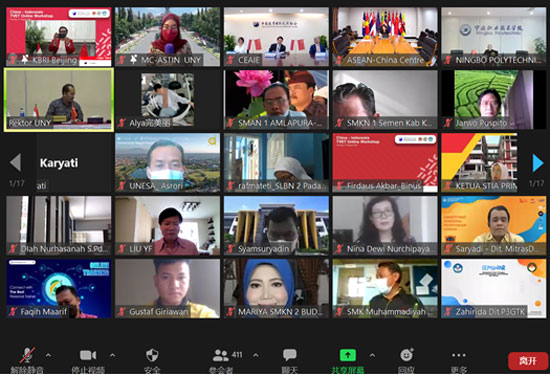Select the CEAIE video tile
This screenshot has width=550, height=375.
pos(276,36)
